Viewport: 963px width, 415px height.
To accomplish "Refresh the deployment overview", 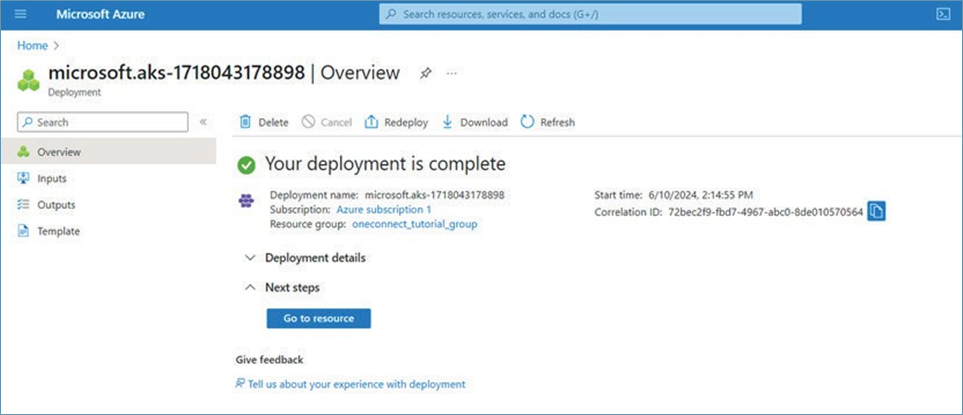I will (548, 122).
